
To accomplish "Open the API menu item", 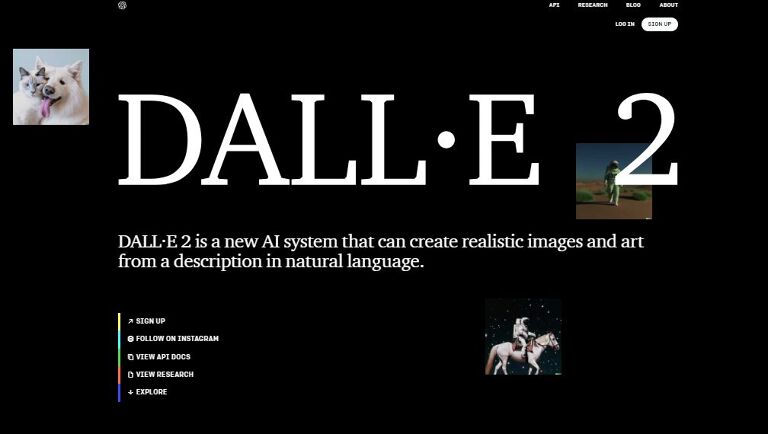I will coord(554,5).
